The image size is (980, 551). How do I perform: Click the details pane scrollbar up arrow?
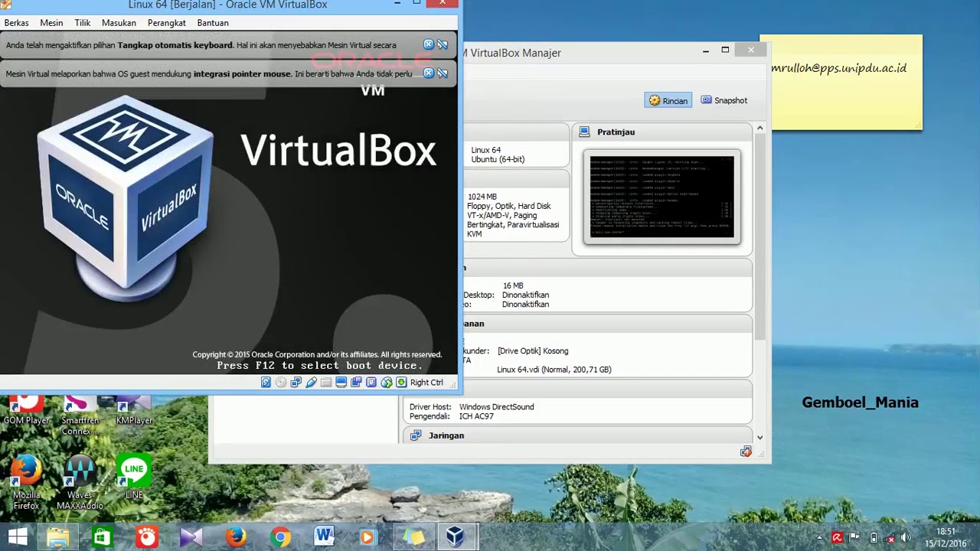(759, 128)
